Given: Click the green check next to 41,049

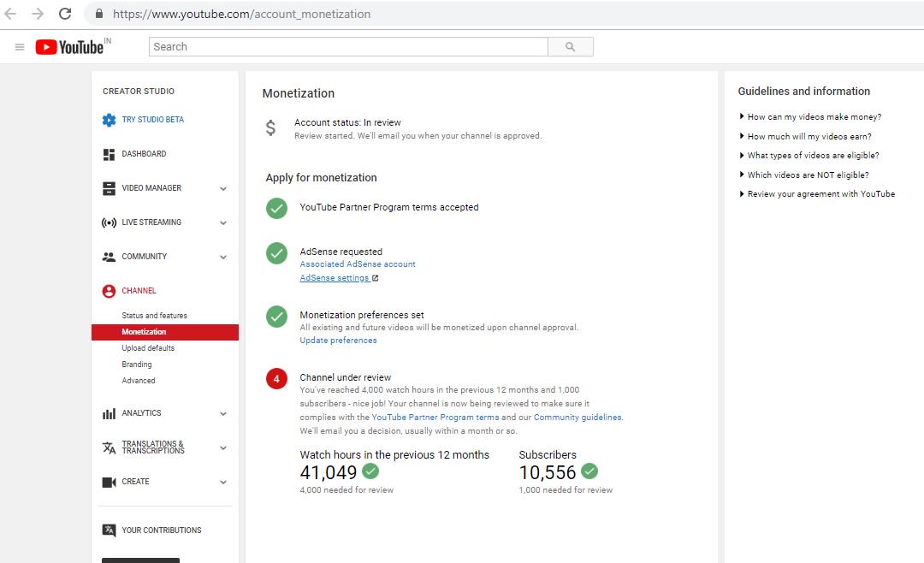Looking at the screenshot, I should (370, 471).
